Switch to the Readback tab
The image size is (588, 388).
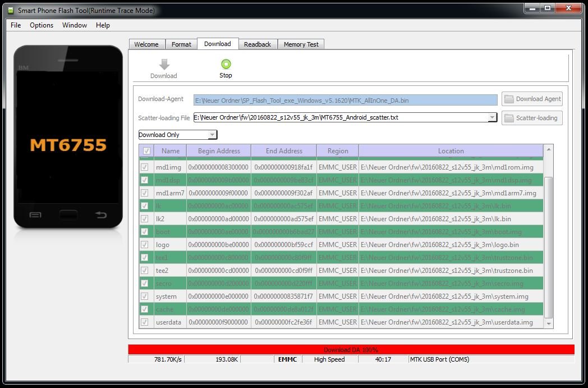point(258,44)
